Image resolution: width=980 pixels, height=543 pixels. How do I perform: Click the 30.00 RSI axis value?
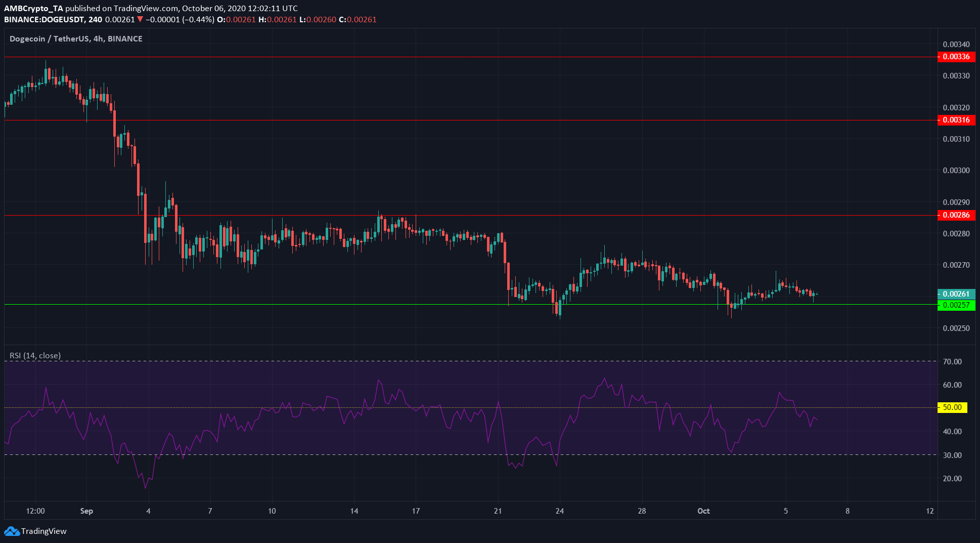pos(952,455)
